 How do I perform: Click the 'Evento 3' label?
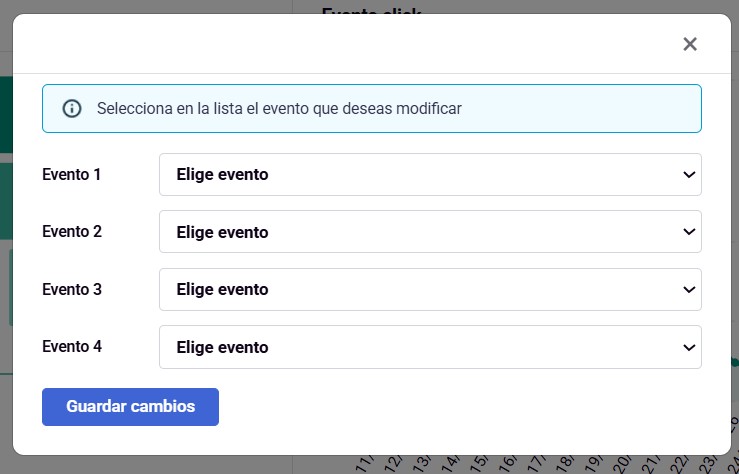[72, 289]
